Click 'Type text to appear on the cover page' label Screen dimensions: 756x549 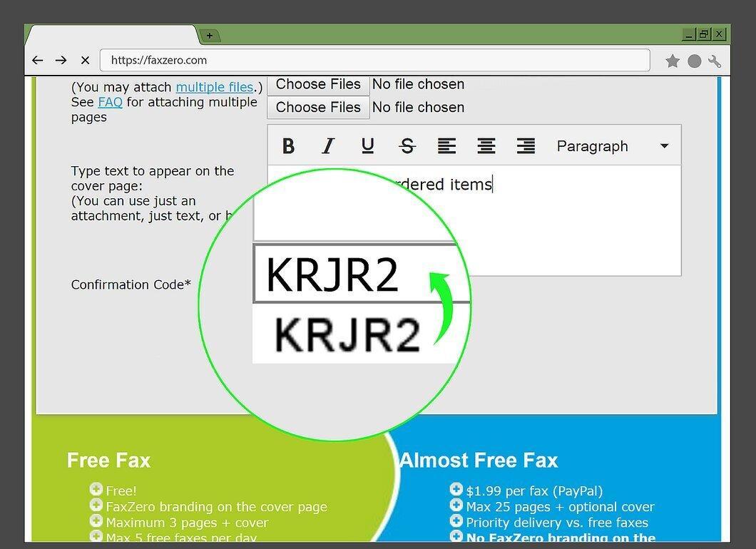pyautogui.click(x=153, y=178)
